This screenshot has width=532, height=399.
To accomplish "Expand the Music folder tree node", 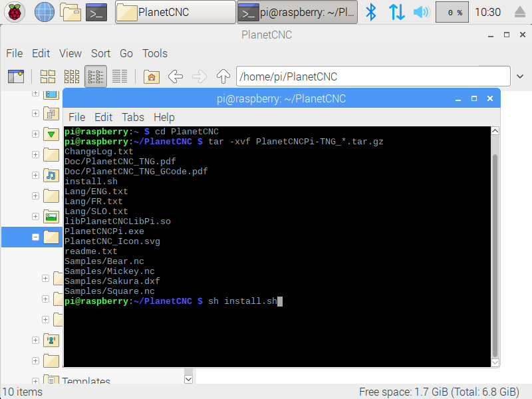I will (35, 176).
